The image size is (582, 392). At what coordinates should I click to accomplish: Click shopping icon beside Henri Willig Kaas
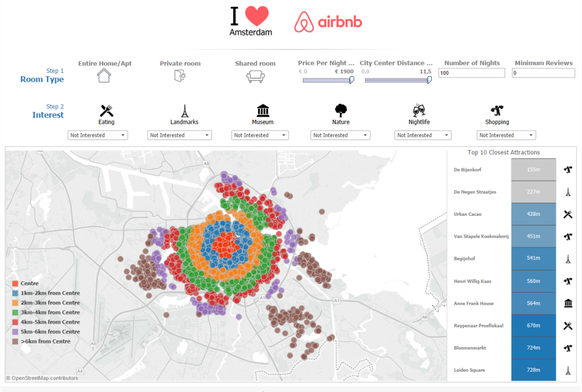pos(568,281)
